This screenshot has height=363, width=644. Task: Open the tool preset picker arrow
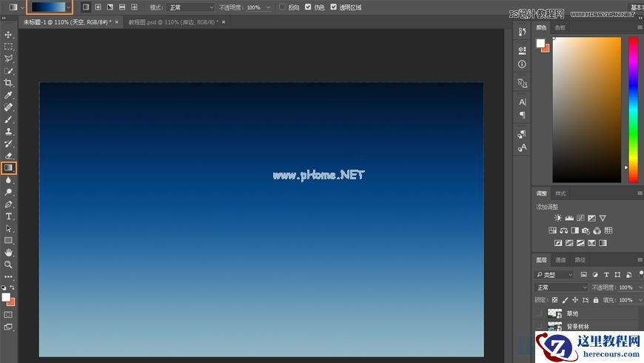pos(22,7)
